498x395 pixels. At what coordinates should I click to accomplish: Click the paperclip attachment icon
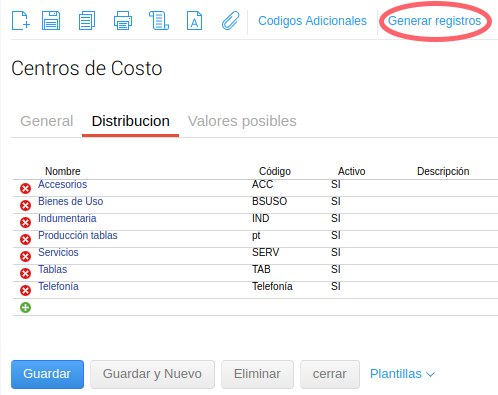[230, 21]
